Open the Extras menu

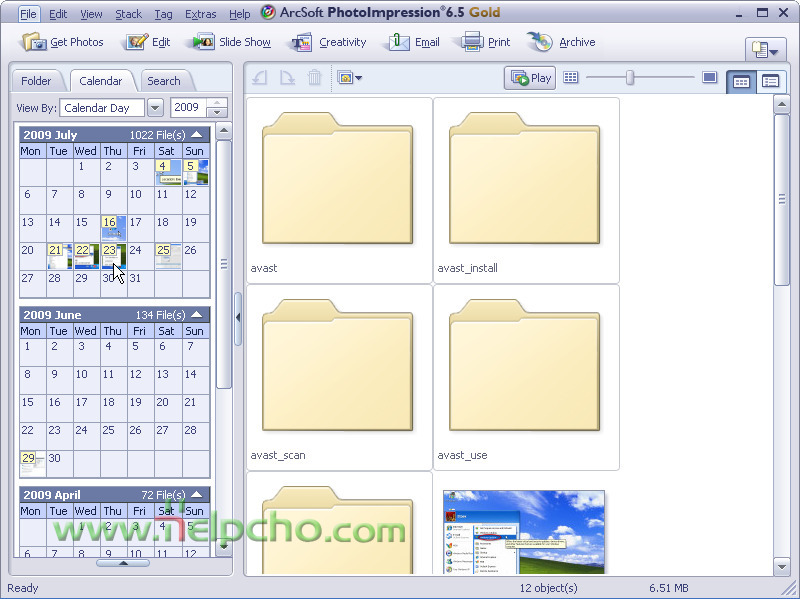coord(201,14)
